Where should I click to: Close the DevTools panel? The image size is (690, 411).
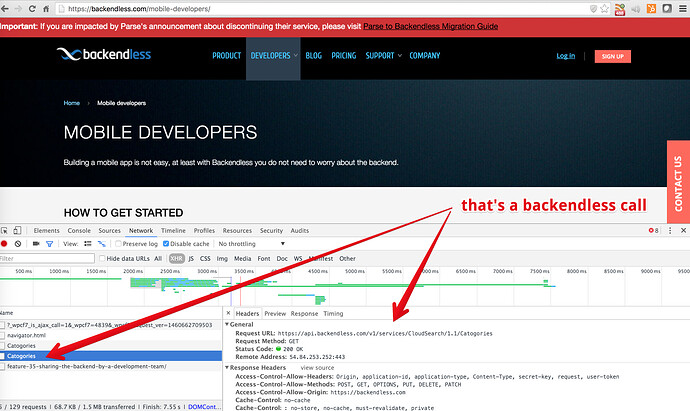tap(683, 230)
